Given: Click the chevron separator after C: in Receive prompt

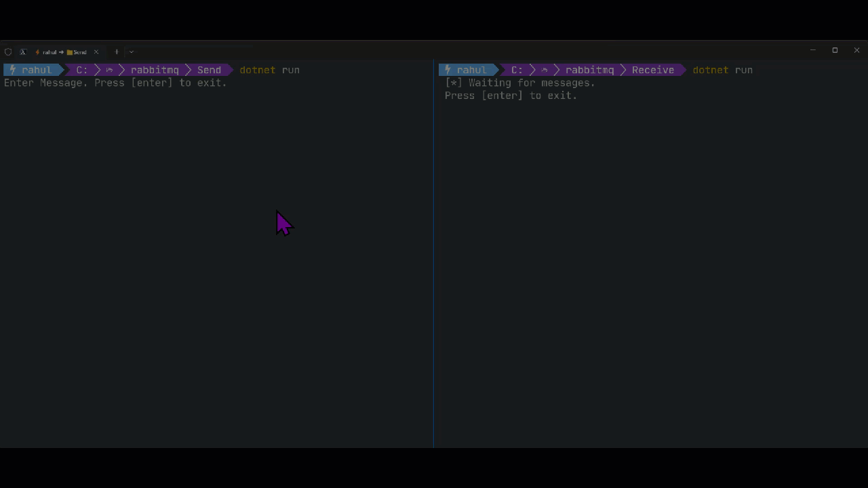Looking at the screenshot, I should tap(533, 70).
